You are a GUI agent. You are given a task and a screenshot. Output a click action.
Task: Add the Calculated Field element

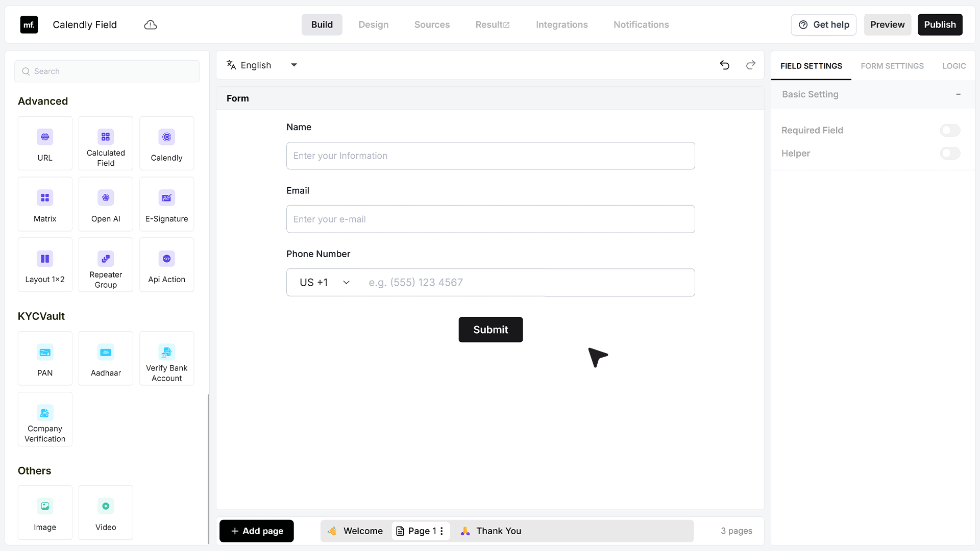tap(106, 143)
